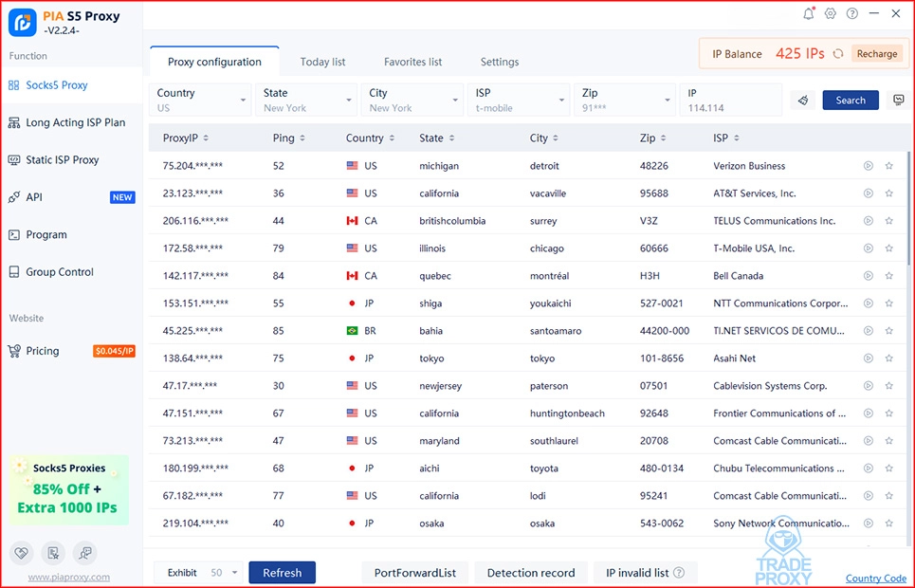Open the Country Code link
The width and height of the screenshot is (915, 588).
tap(875, 579)
